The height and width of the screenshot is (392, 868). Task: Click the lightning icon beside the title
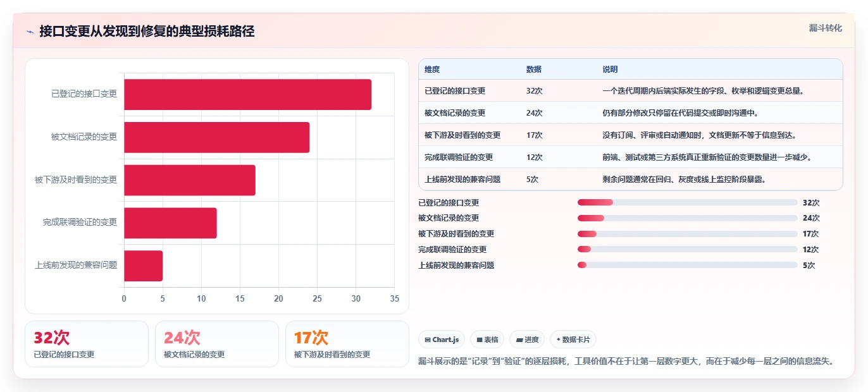(x=30, y=32)
